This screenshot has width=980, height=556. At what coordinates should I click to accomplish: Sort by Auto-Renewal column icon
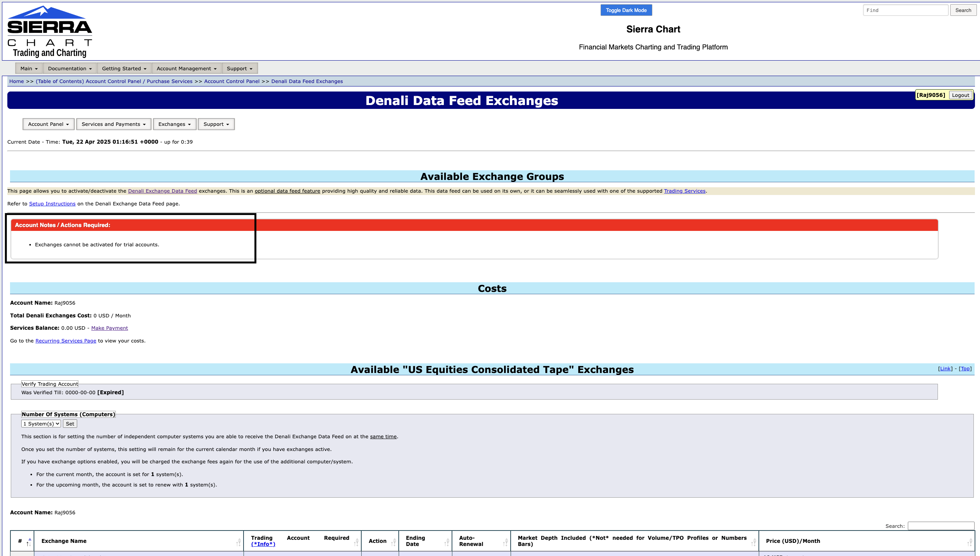(x=505, y=542)
